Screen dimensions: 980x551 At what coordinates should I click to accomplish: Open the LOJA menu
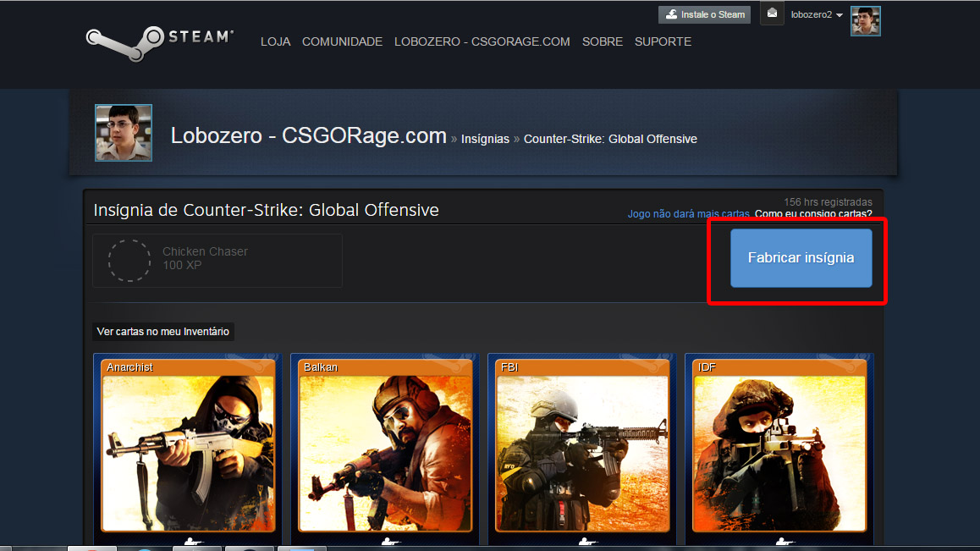coord(275,41)
